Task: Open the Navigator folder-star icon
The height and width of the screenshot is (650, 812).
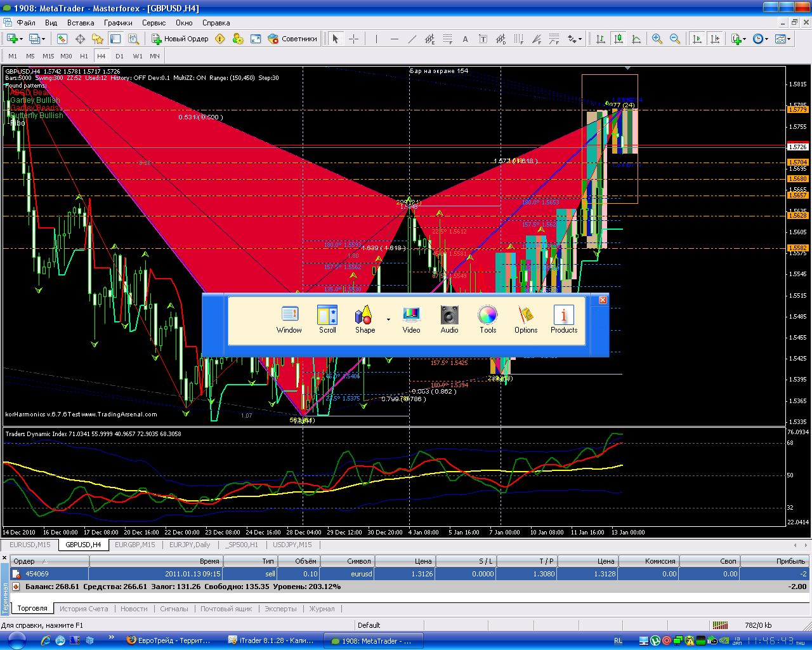Action: (98, 39)
